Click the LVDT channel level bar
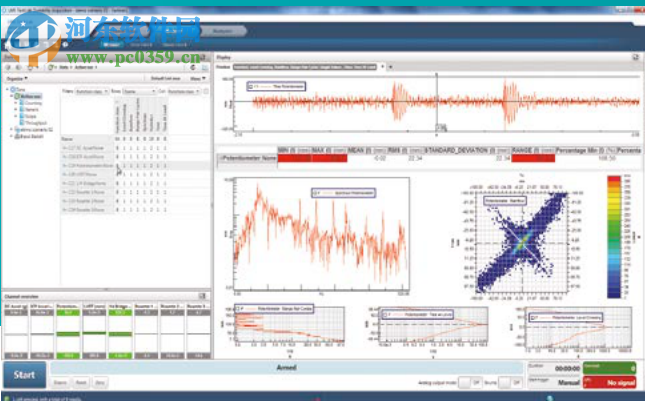The height and width of the screenshot is (403, 645). pyautogui.click(x=94, y=335)
